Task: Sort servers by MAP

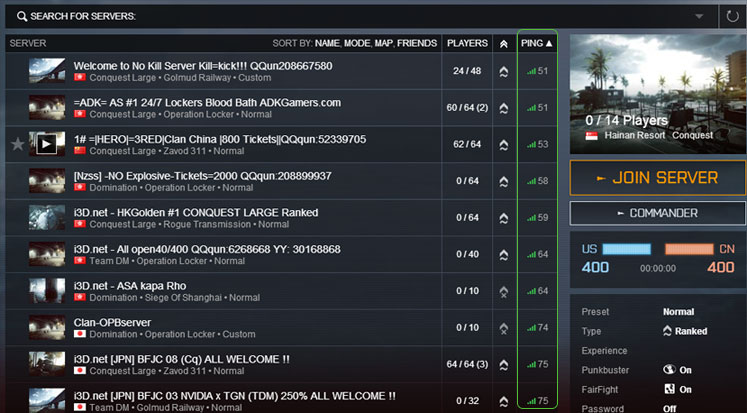Action: click(x=384, y=43)
